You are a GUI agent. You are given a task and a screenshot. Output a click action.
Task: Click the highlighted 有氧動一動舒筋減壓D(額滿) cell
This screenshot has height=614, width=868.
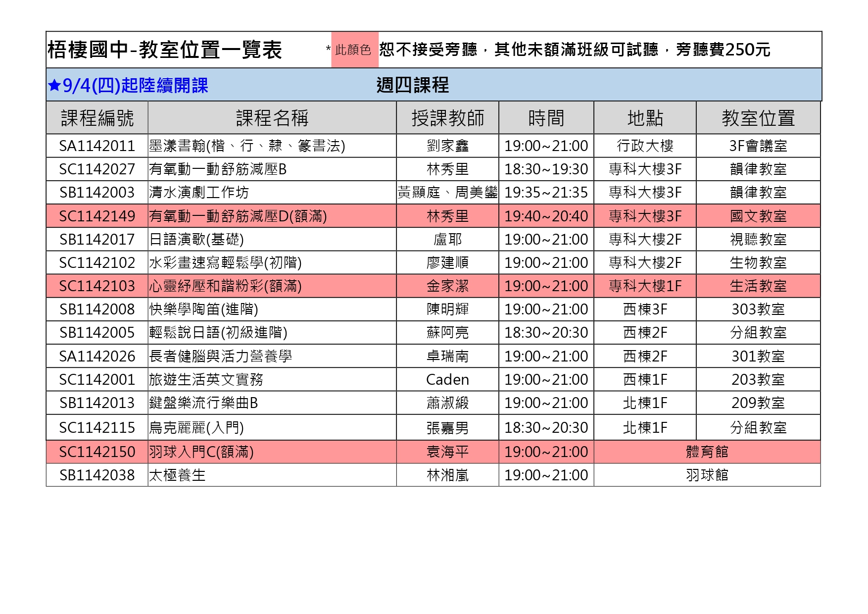(x=238, y=216)
